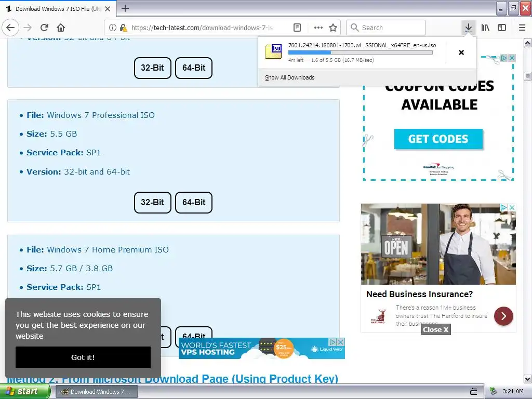This screenshot has width=532, height=399.
Task: Open the Firefox hamburger menu
Action: click(x=522, y=28)
